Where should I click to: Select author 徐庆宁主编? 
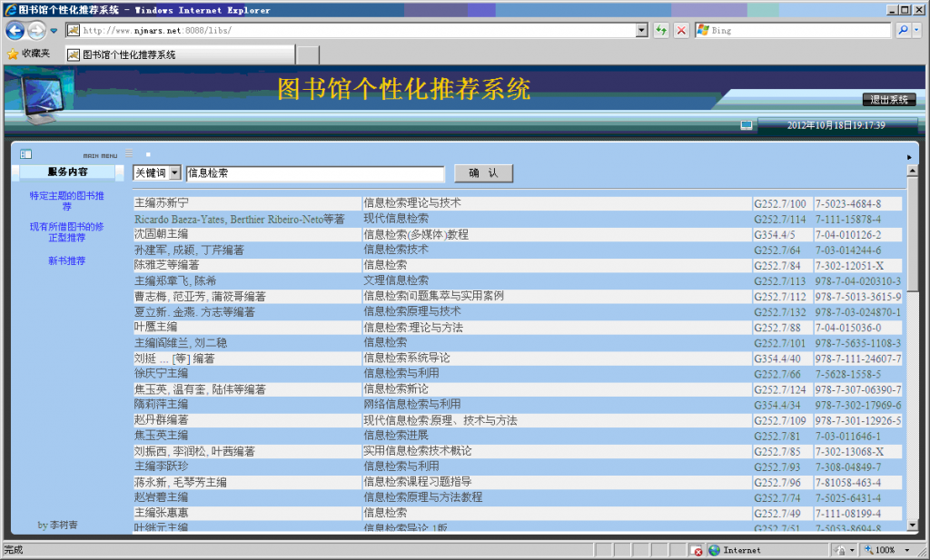pos(162,373)
